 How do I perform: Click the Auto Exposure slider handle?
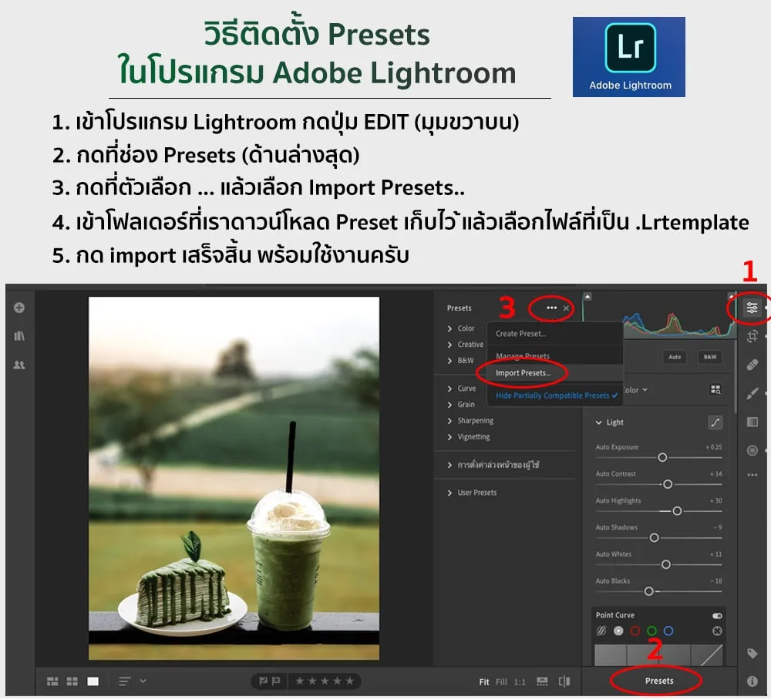pos(662,457)
